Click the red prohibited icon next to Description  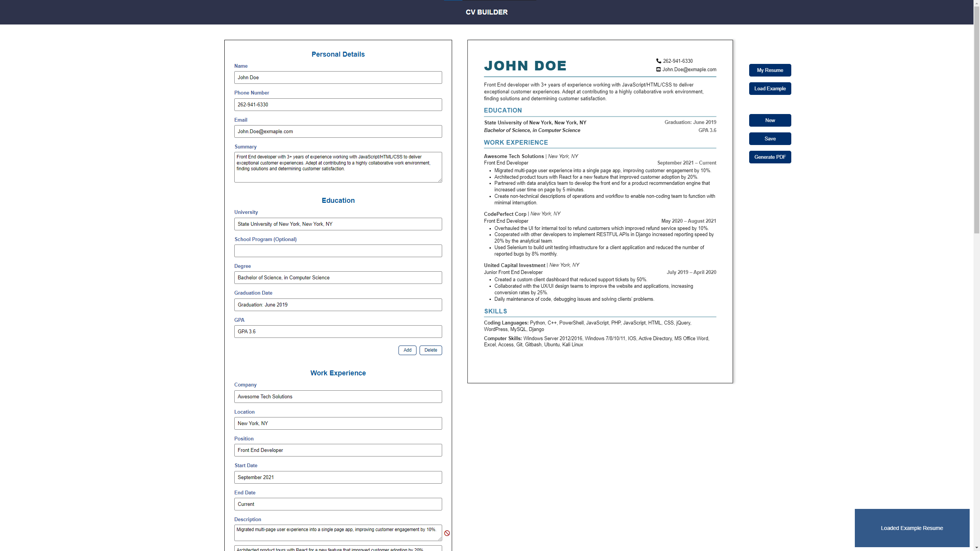pyautogui.click(x=447, y=533)
